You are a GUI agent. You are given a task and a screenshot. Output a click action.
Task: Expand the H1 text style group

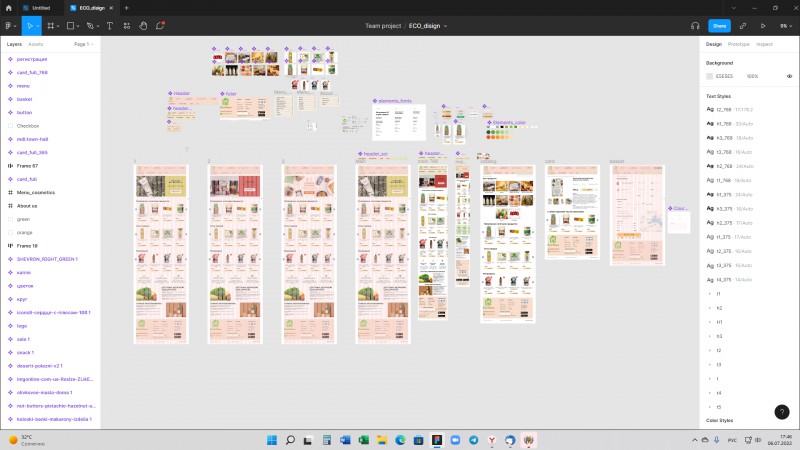(x=710, y=322)
